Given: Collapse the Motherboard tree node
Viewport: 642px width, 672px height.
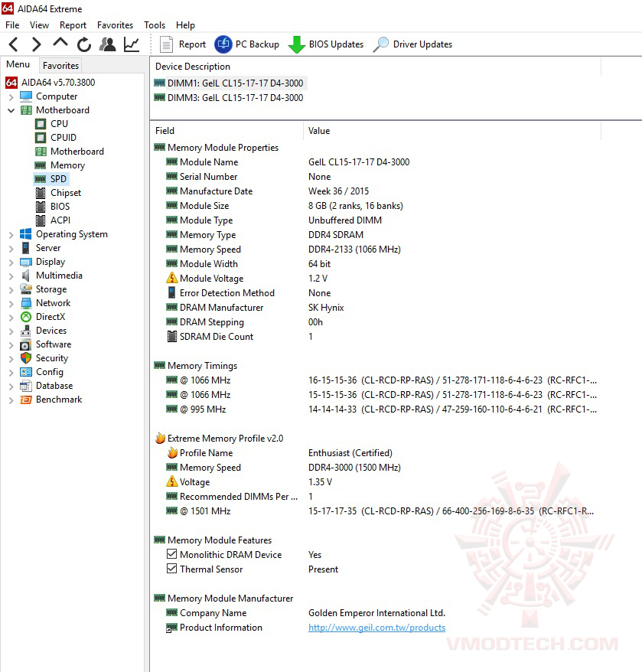Looking at the screenshot, I should pos(11,110).
